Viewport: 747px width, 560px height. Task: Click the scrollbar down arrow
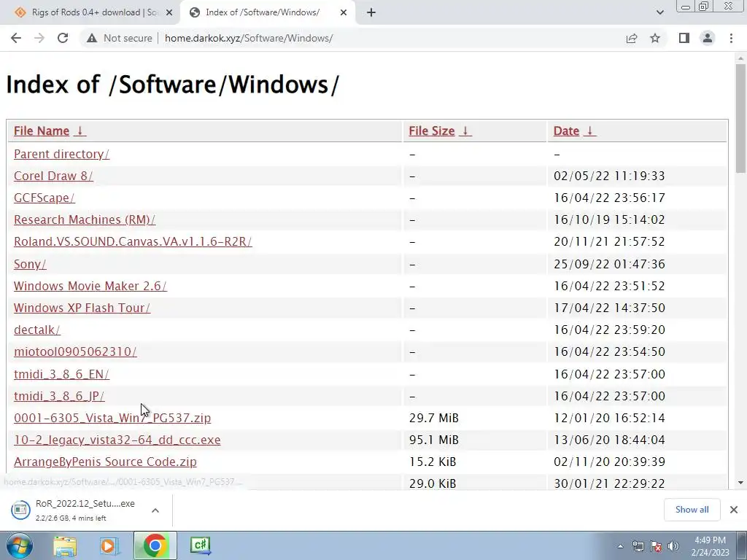pyautogui.click(x=740, y=483)
